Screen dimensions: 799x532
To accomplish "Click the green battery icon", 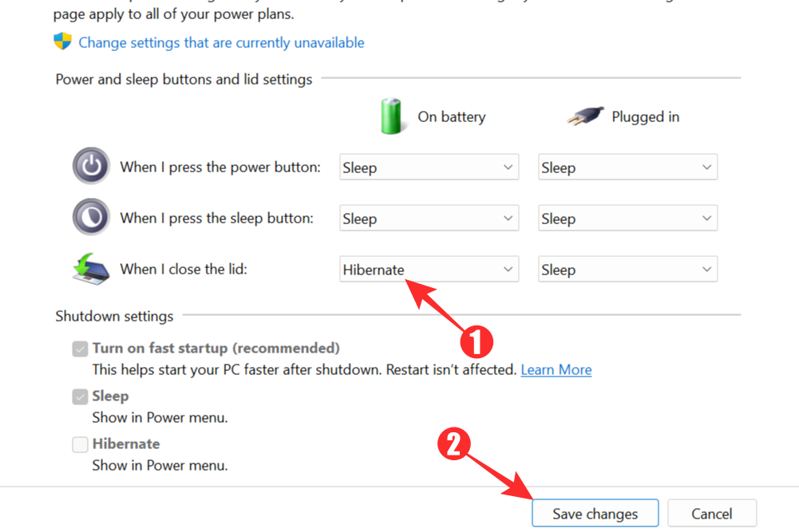I will (392, 116).
